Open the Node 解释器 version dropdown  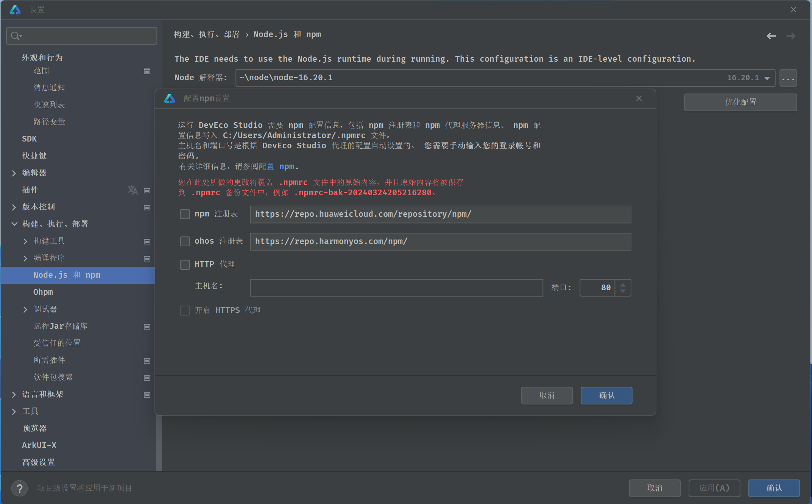[x=767, y=78]
